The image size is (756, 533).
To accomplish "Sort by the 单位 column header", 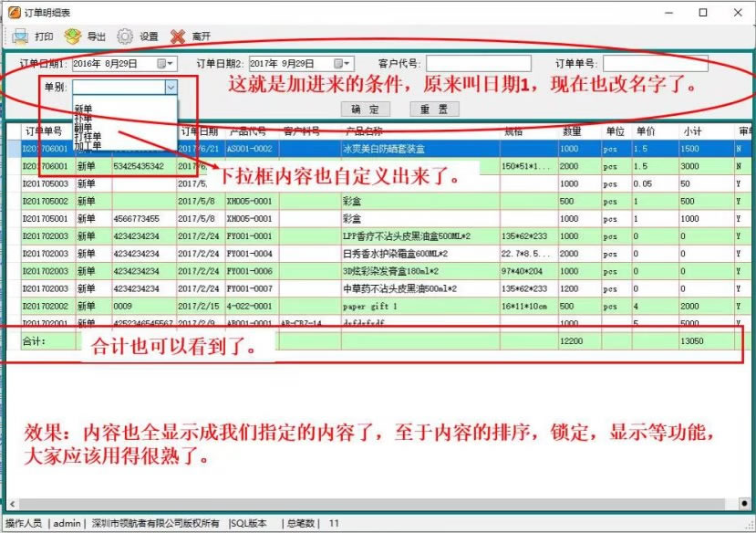I will (616, 131).
